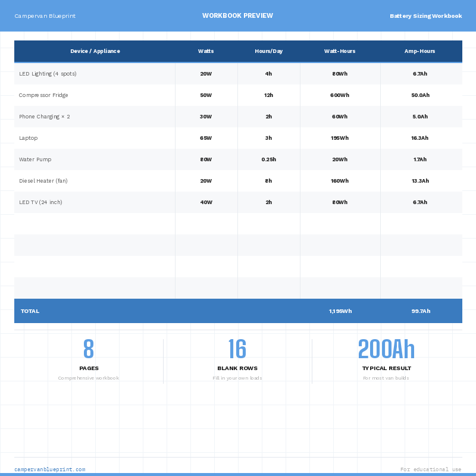The height and width of the screenshot is (476, 476).
Task: Click the TOTAL row label
Action: tap(30, 311)
